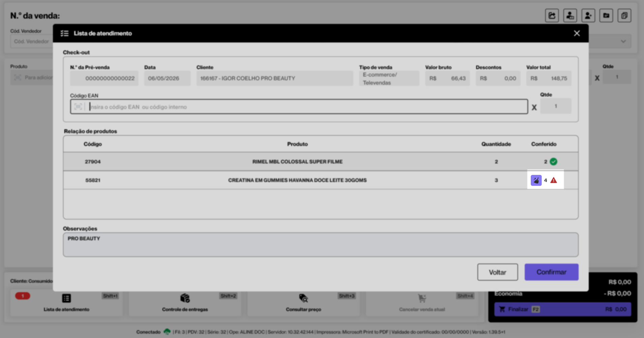This screenshot has width=644, height=338.
Task: Click the Observações text area
Action: [x=320, y=245]
